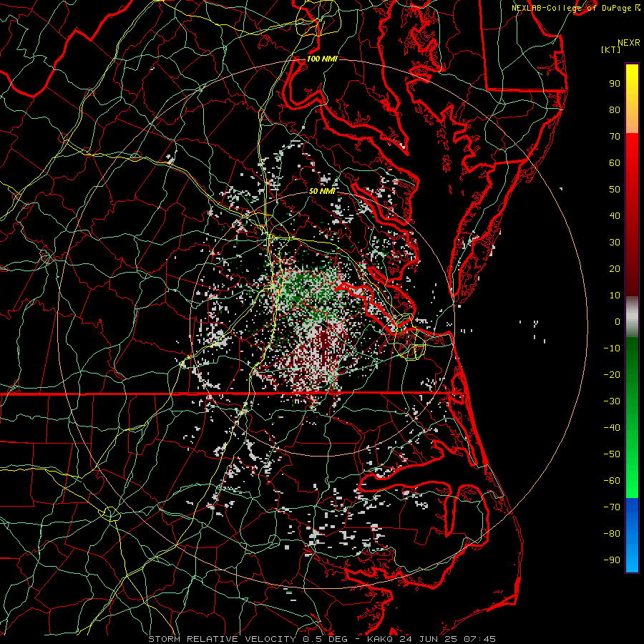Select the -40 value on velocity scale
The height and width of the screenshot is (644, 644).
[612, 428]
